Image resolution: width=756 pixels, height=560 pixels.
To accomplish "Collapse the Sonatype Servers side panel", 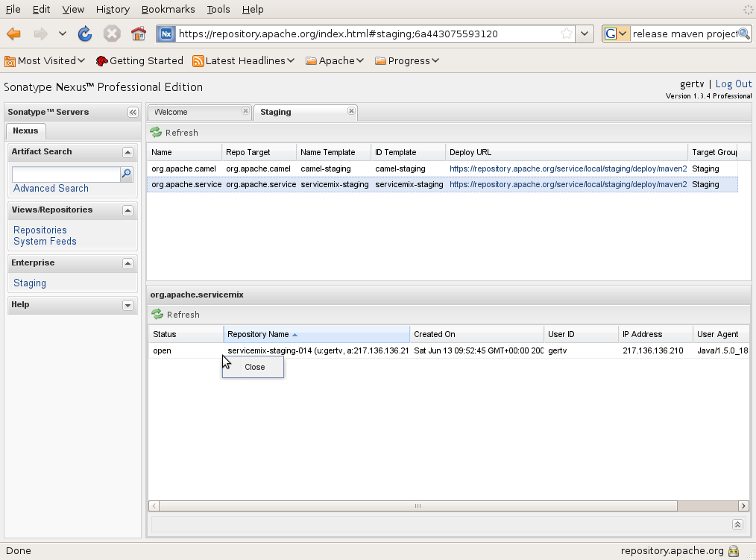I will (x=133, y=113).
